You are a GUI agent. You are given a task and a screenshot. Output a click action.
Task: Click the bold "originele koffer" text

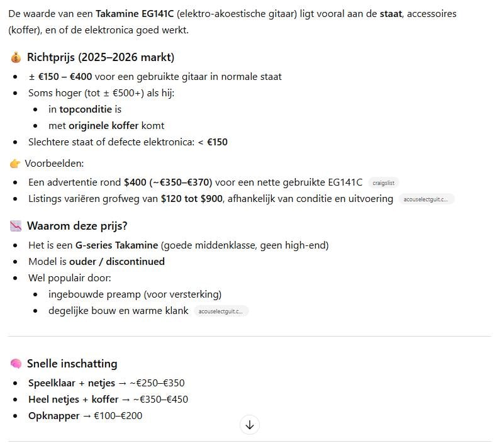click(103, 125)
